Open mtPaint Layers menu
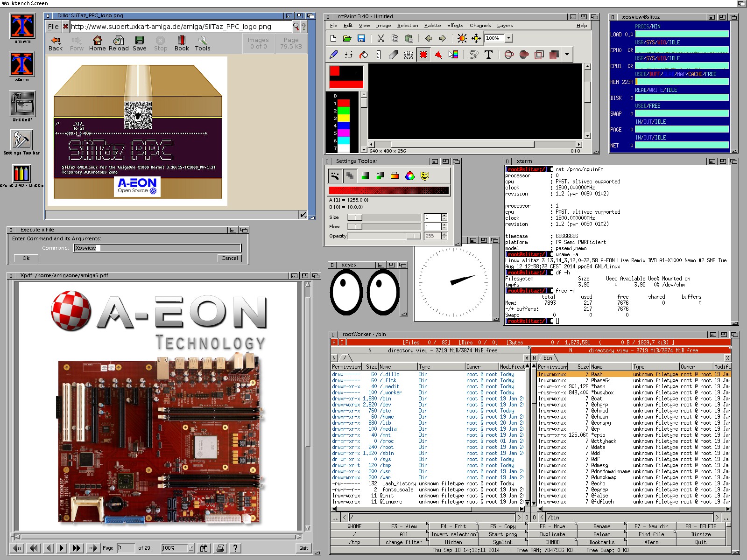The height and width of the screenshot is (560, 747). tap(505, 26)
